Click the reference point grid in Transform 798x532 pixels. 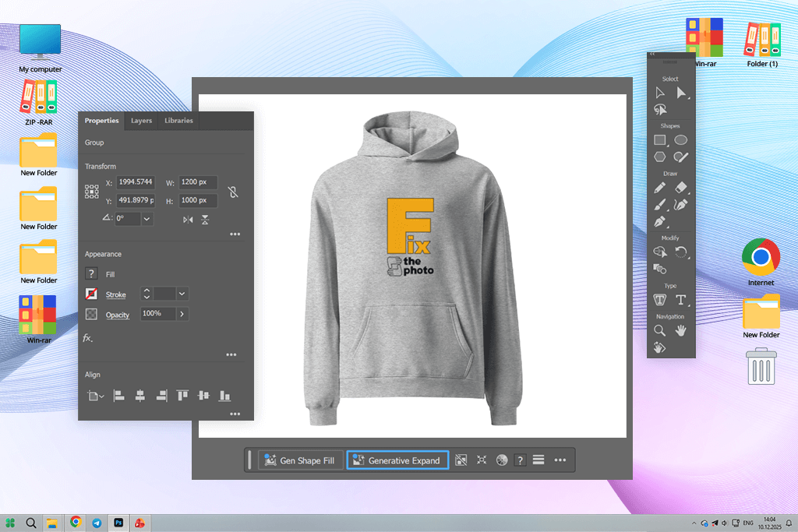(x=92, y=192)
